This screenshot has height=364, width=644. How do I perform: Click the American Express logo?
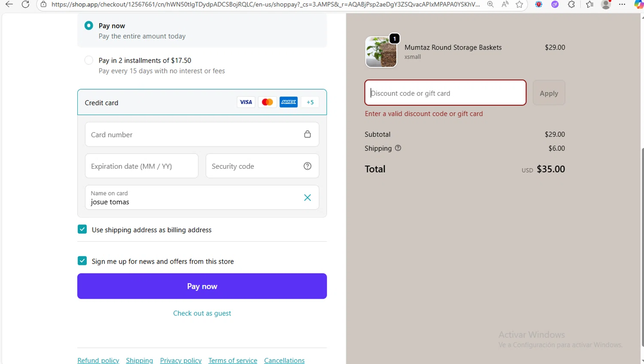[x=289, y=102]
